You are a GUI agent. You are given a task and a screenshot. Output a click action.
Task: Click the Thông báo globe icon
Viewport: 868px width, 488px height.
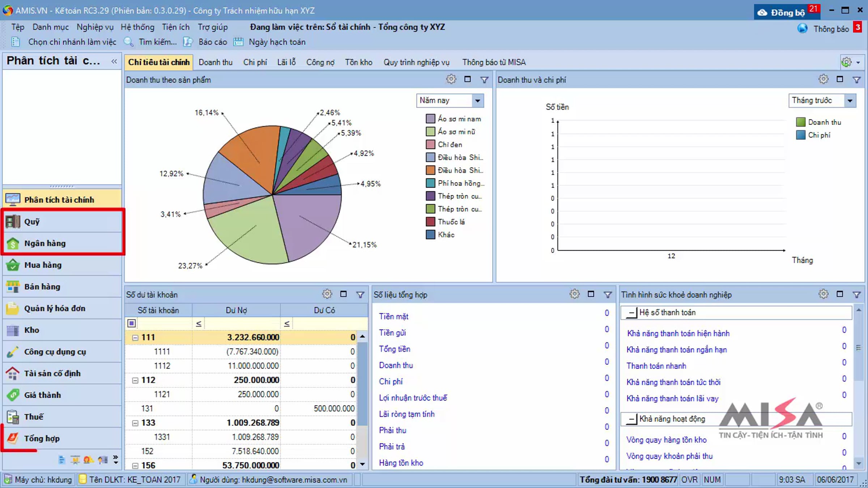[802, 29]
